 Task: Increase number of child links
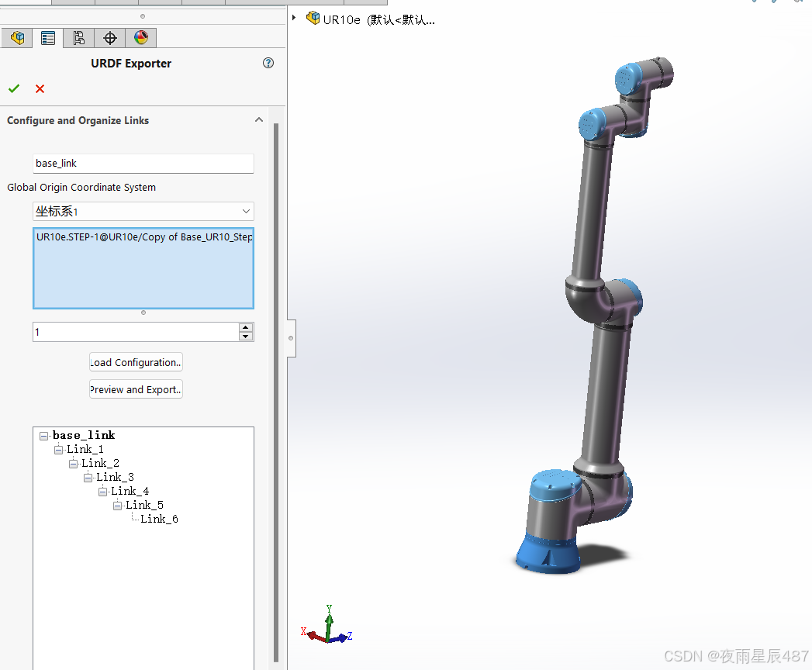pos(246,327)
